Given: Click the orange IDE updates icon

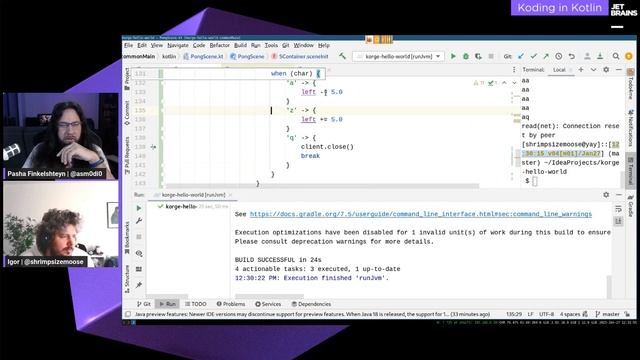Looking at the screenshot, I should 629,56.
